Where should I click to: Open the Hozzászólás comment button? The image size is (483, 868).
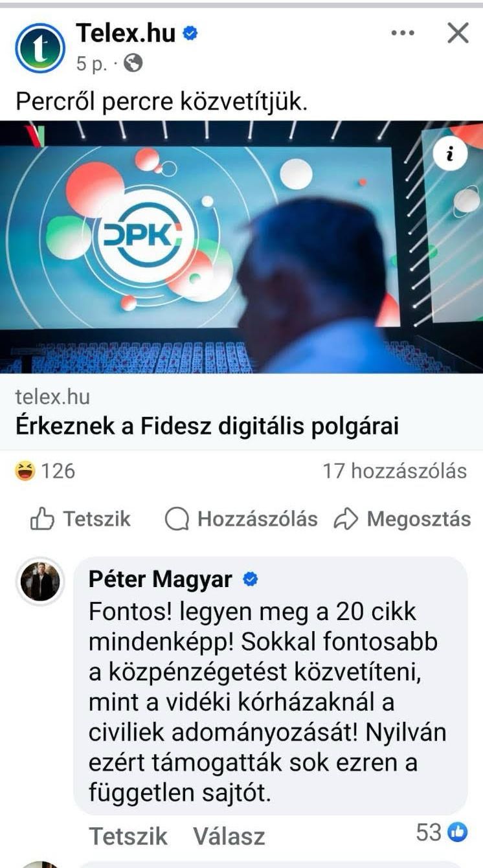(241, 519)
